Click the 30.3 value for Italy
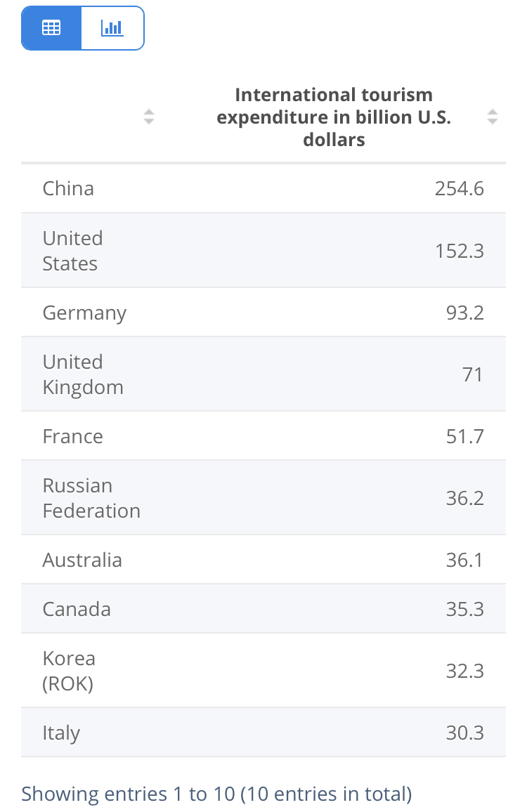Viewport: 527px width, 812px height. click(x=465, y=732)
